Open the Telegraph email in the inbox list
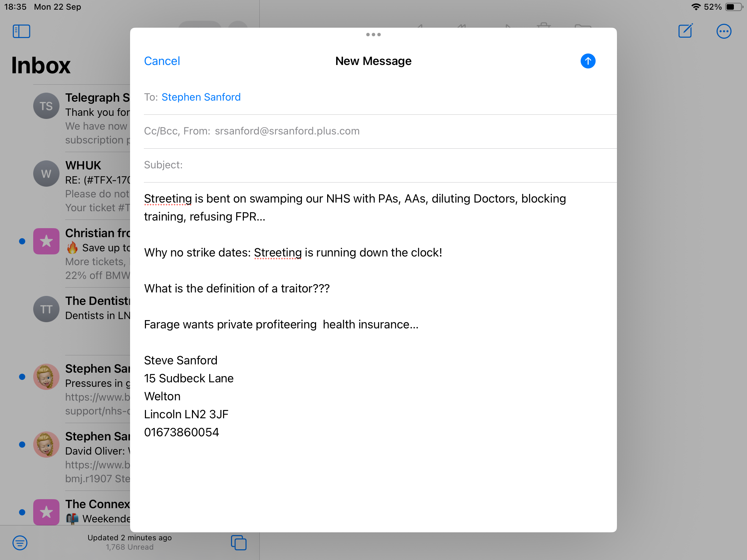747x560 pixels. click(x=97, y=118)
